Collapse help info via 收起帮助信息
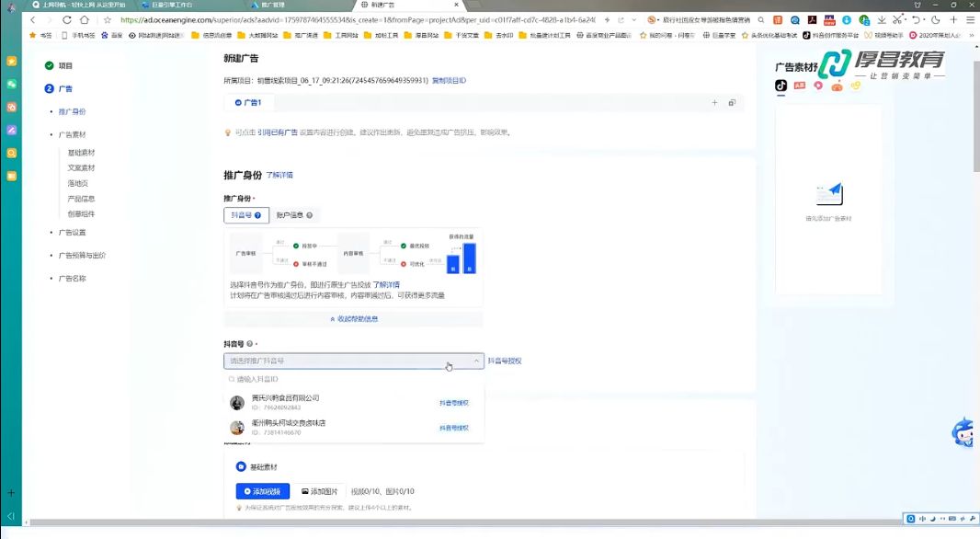Image resolution: width=980 pixels, height=539 pixels. pyautogui.click(x=354, y=319)
